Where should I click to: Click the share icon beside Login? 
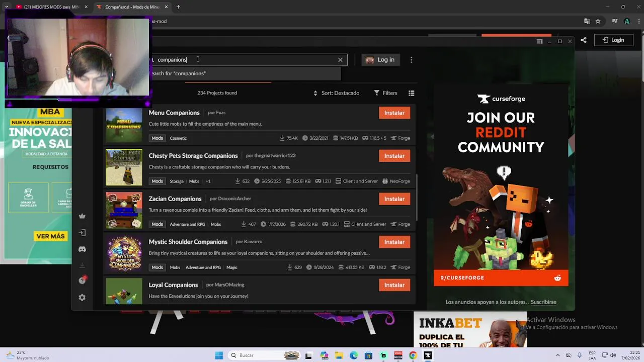tap(584, 40)
